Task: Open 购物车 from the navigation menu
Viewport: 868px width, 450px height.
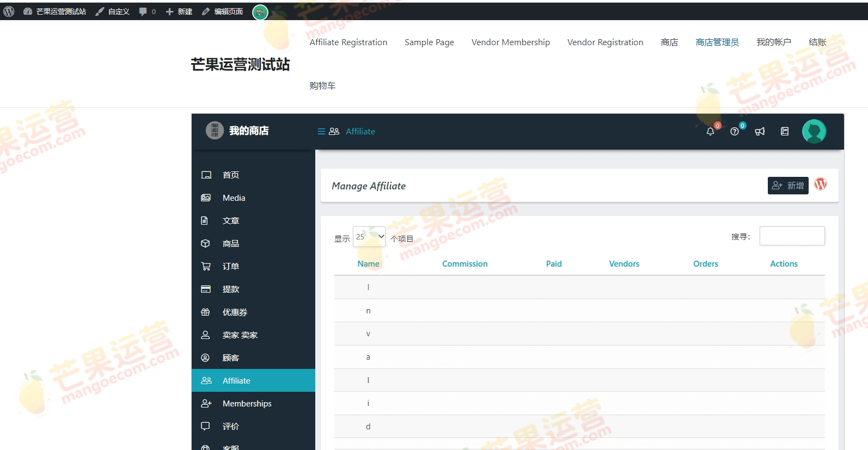Action: [322, 85]
